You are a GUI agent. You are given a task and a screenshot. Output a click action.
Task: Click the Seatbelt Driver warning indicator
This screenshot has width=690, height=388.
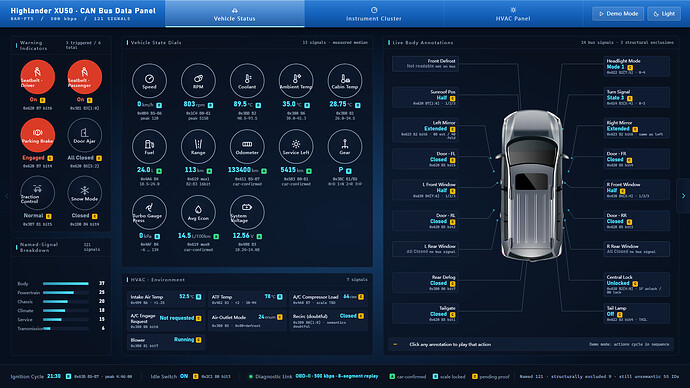(37, 77)
